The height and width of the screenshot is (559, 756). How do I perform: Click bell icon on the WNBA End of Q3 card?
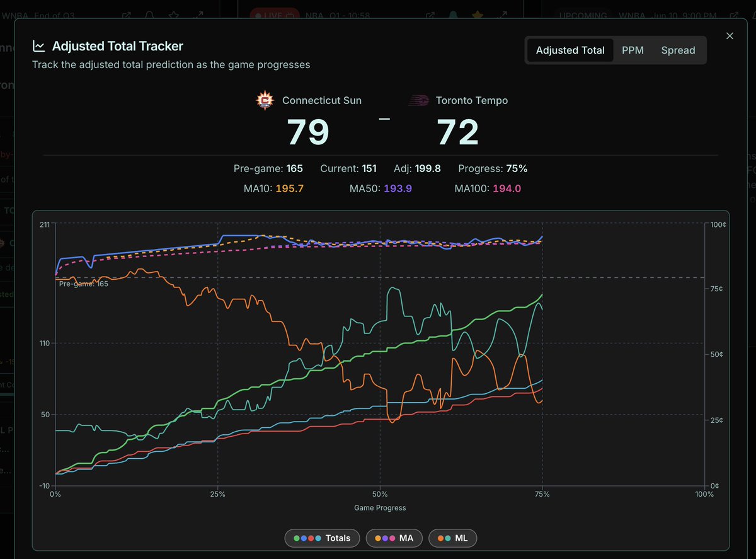point(150,15)
